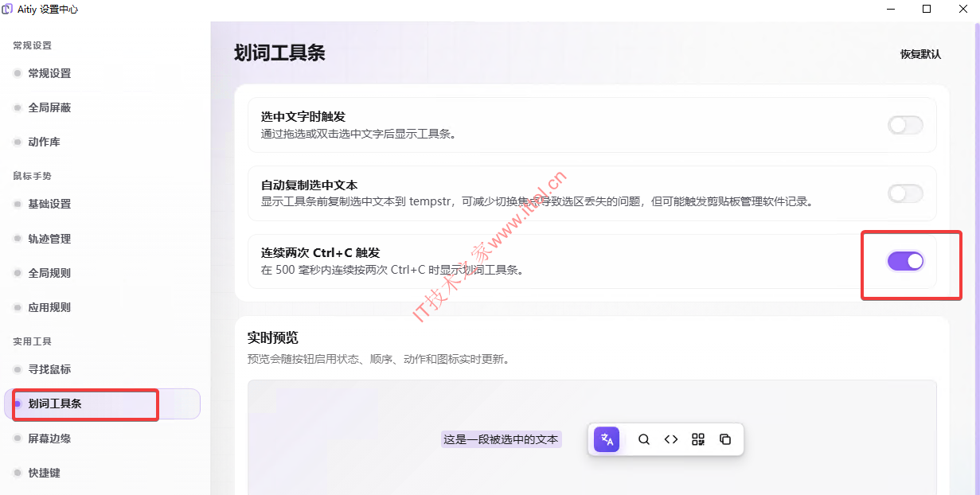The width and height of the screenshot is (980, 495).
Task: Open 快捷键 in sidebar
Action: click(102, 473)
